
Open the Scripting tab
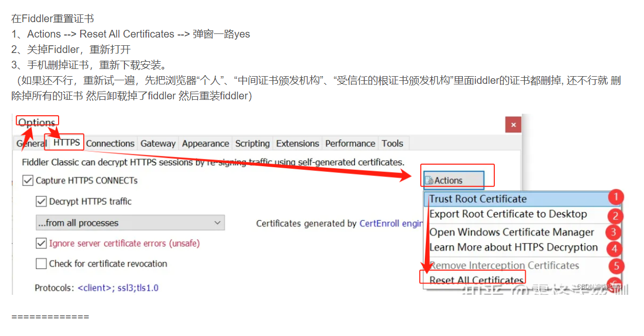pos(252,144)
